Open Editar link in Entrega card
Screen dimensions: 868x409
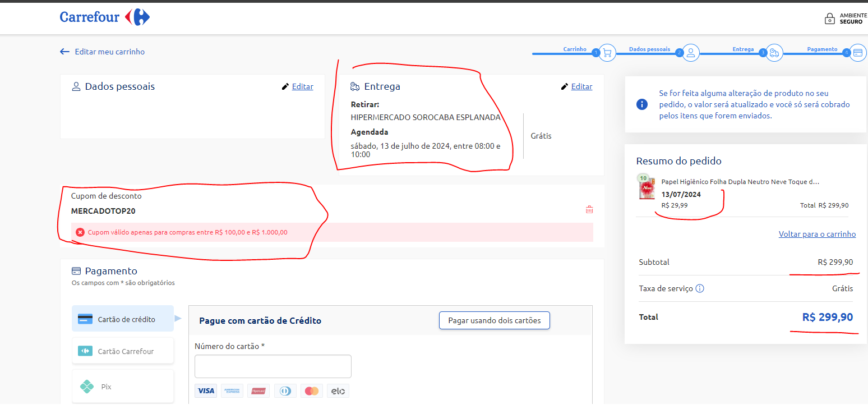[x=582, y=86]
